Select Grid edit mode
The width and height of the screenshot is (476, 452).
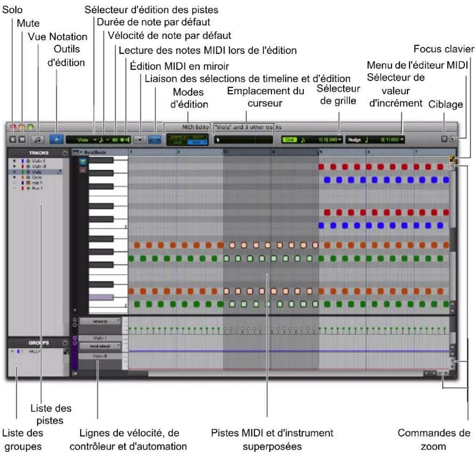coord(197,142)
